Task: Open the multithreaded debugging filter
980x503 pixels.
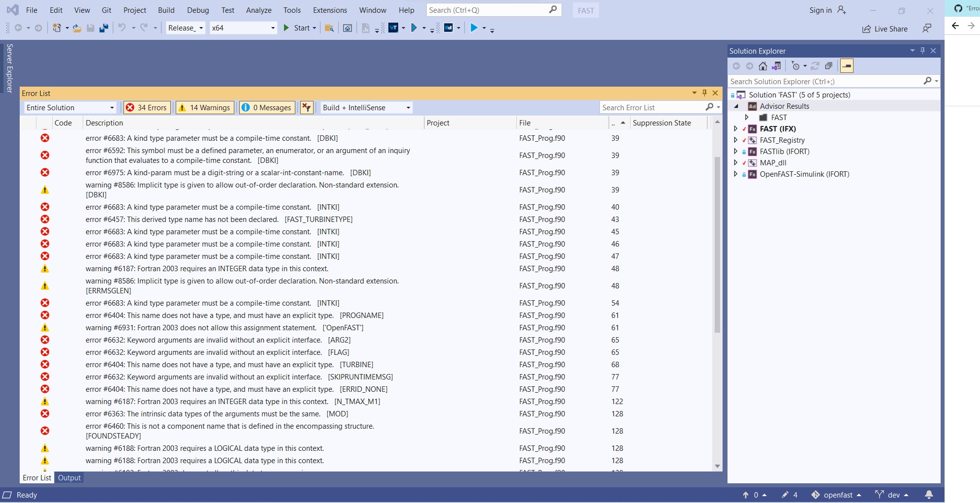Action: tap(306, 107)
